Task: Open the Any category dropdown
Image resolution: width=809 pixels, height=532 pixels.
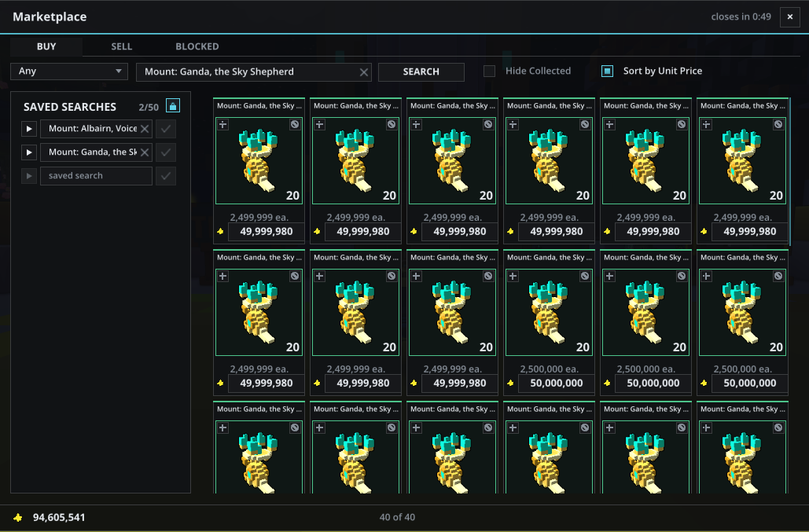Action: (x=69, y=72)
